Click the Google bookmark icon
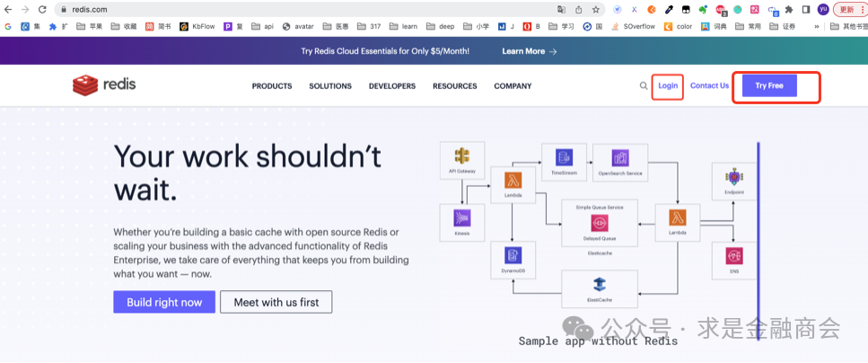868x363 pixels. (8, 26)
